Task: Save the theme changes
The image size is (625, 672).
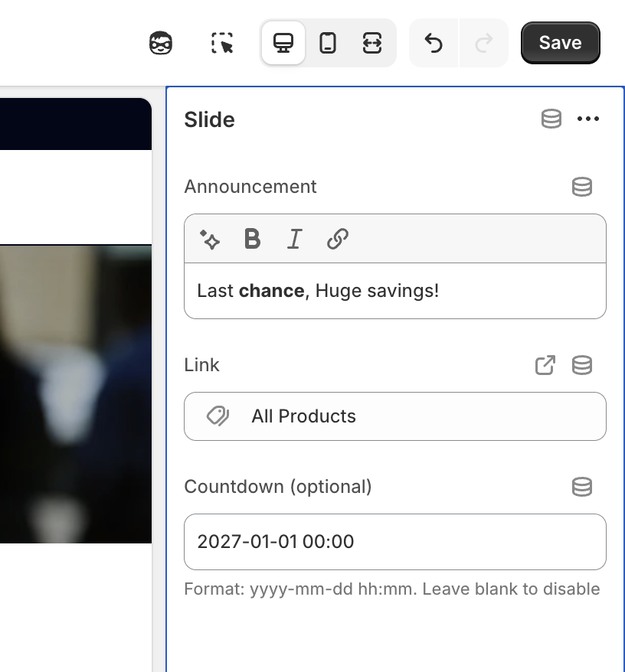Action: [x=560, y=43]
